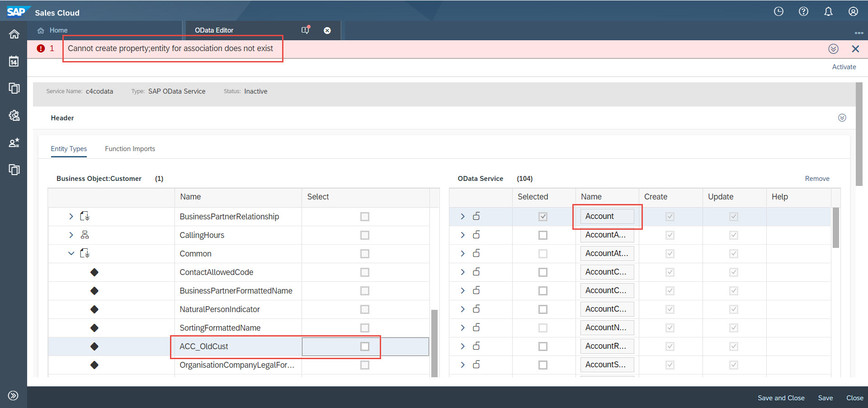Screen dimensions: 868x408
Task: Switch to Function Imports tab
Action: pyautogui.click(x=130, y=149)
